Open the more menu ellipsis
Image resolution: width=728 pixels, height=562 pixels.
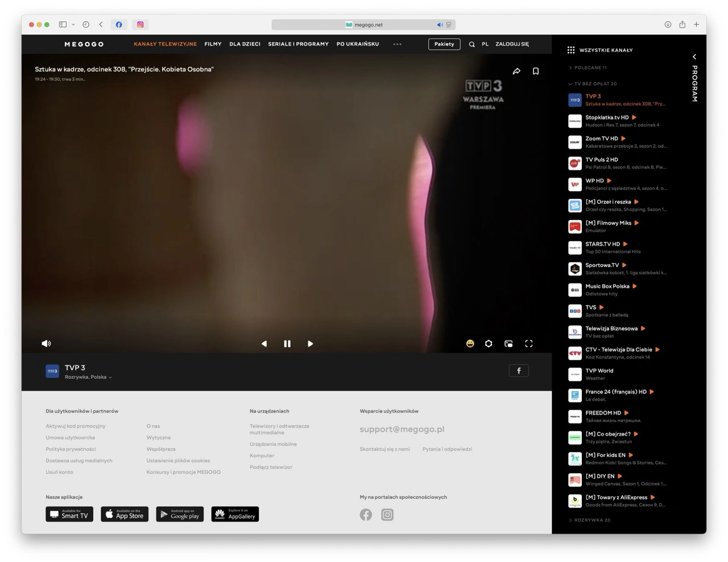pyautogui.click(x=398, y=44)
